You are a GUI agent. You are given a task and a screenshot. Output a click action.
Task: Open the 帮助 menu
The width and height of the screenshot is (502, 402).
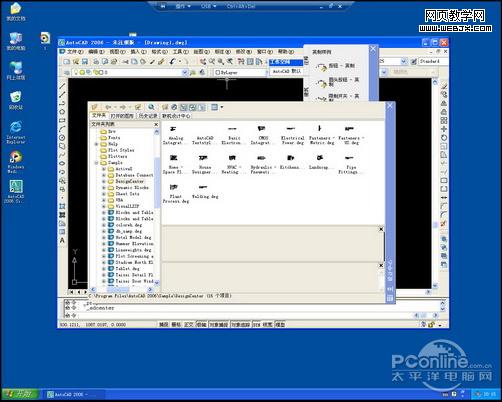point(286,52)
